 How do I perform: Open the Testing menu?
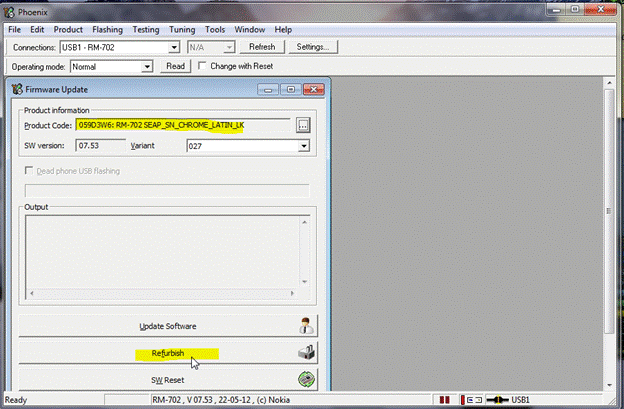(x=146, y=30)
